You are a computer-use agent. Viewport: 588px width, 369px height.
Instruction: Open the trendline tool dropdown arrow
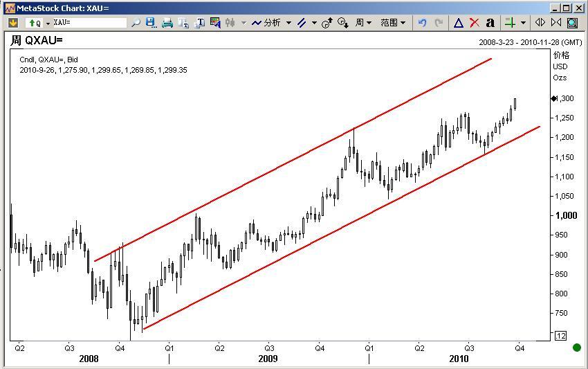click(314, 23)
